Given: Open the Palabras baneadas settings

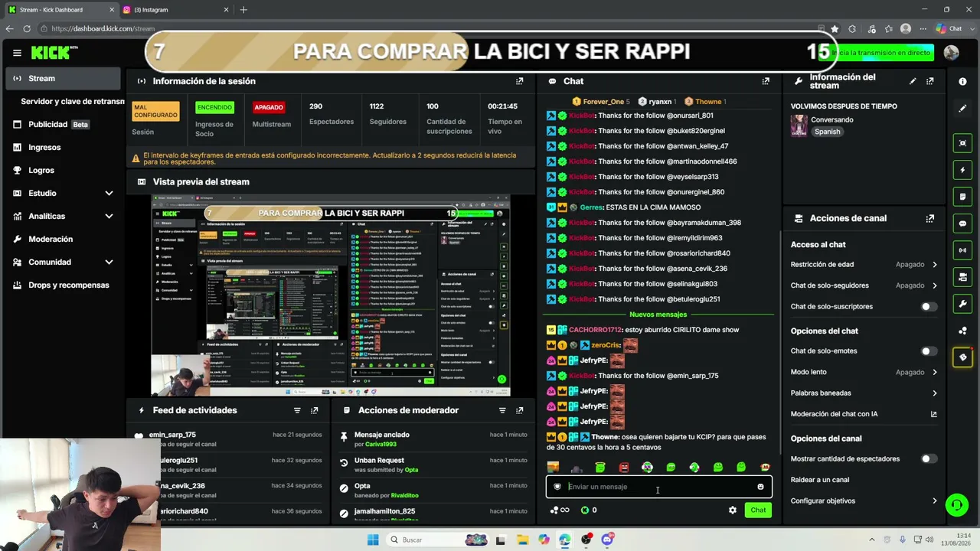Looking at the screenshot, I should (864, 393).
